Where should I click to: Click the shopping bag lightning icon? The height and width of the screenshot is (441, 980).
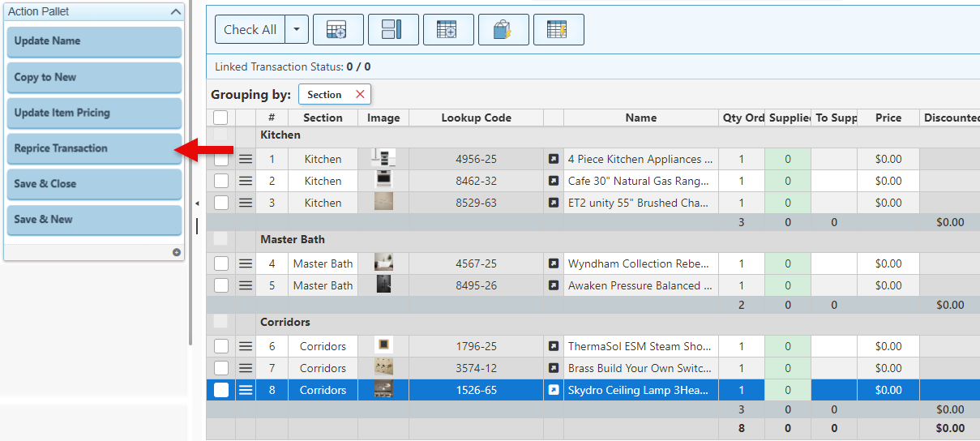coord(503,30)
